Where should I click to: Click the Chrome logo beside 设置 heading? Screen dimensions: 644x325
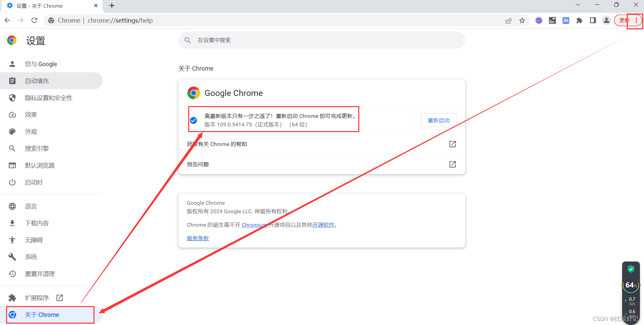pos(12,41)
